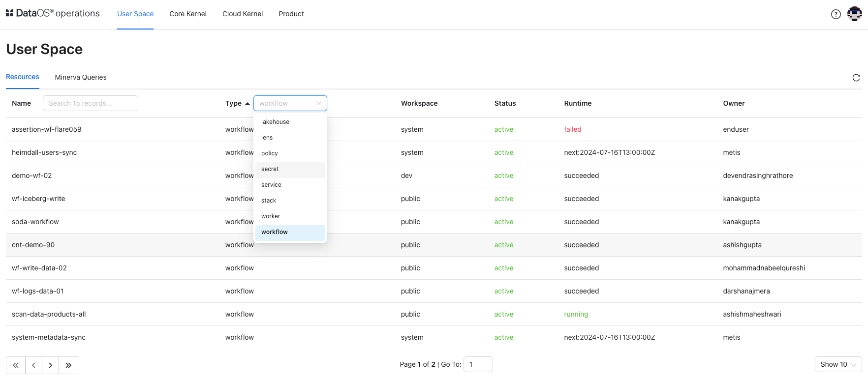868x381 pixels.
Task: Pick stack from the type dropdown
Action: pos(290,201)
